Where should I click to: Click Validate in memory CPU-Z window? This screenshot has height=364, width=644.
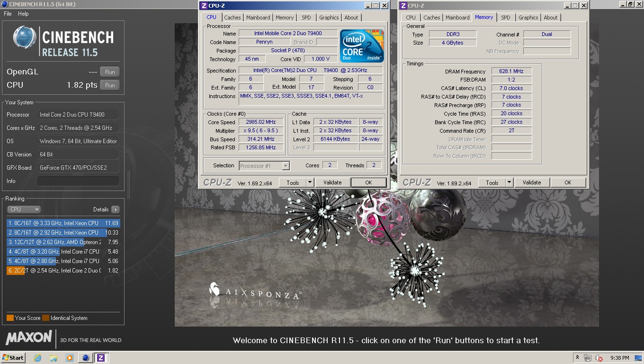[532, 182]
